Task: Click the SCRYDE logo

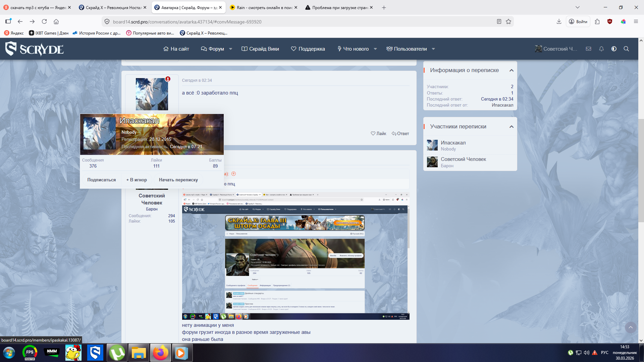Action: click(35, 49)
